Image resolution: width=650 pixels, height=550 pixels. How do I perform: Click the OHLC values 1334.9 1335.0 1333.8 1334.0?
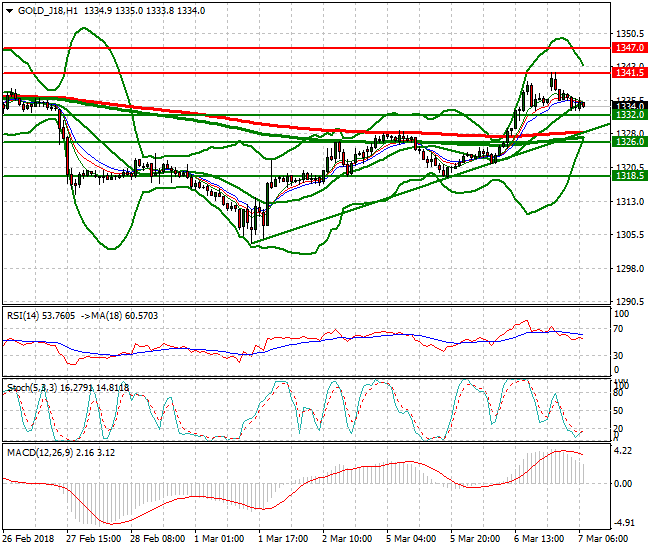(x=144, y=11)
